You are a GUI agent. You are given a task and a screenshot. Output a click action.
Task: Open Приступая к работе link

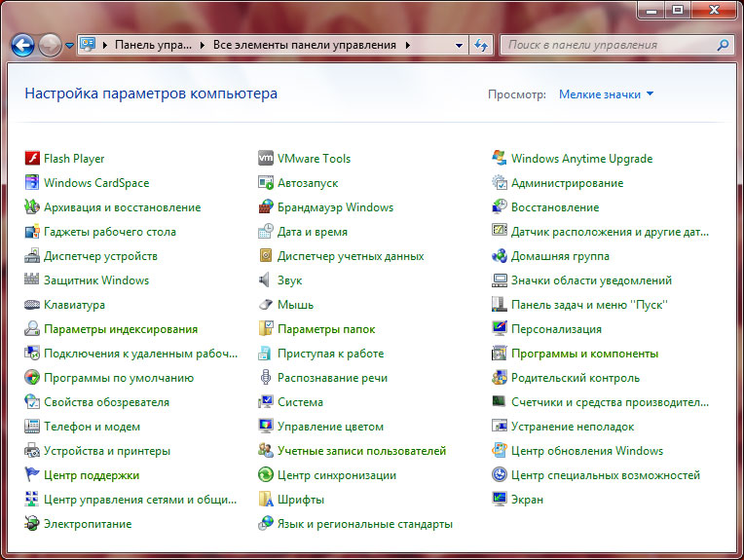coord(331,354)
